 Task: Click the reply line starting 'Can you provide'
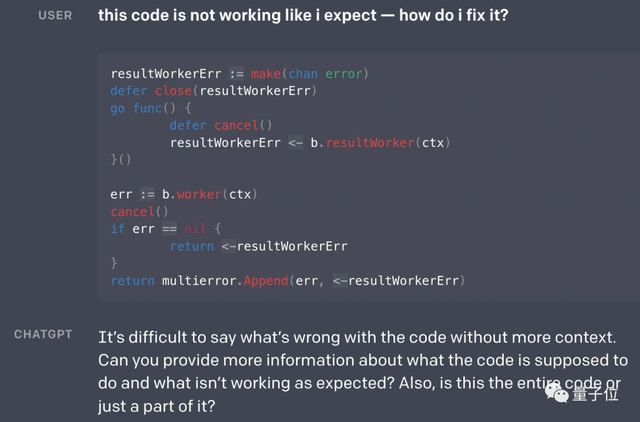coord(362,359)
